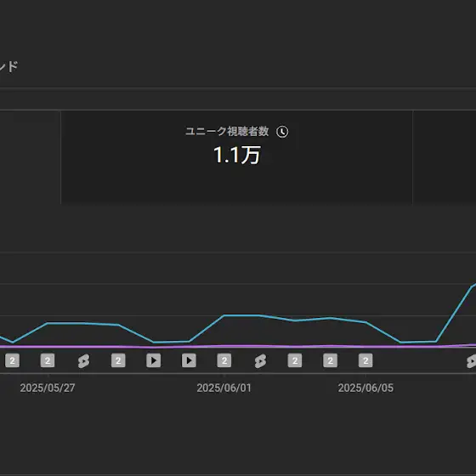Open the Shorts marker right after 2025/06/01
Image resolution: width=476 pixels, height=476 pixels.
(x=260, y=361)
